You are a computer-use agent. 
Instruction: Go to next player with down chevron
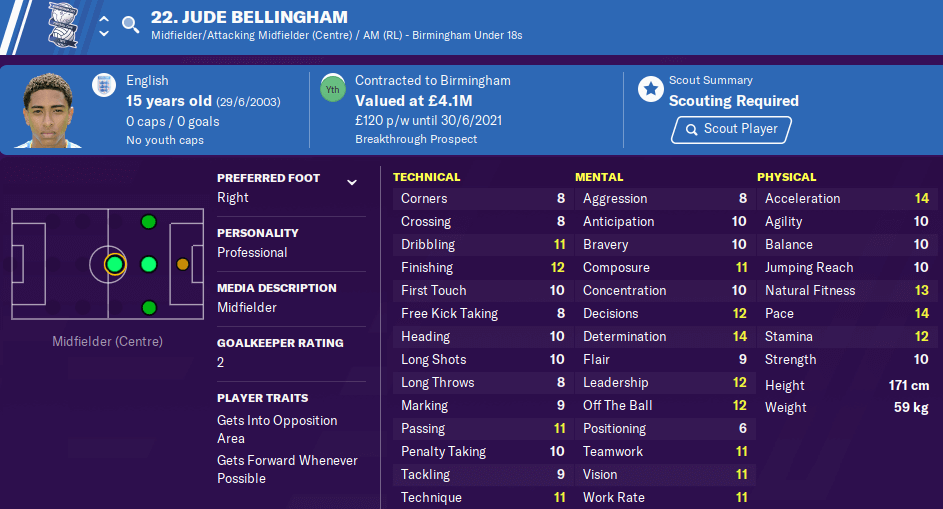click(104, 33)
